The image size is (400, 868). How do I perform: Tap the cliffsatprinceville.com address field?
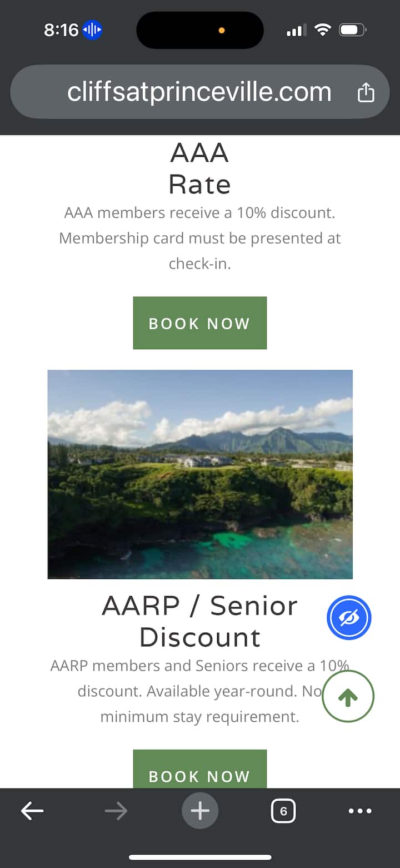point(199,92)
